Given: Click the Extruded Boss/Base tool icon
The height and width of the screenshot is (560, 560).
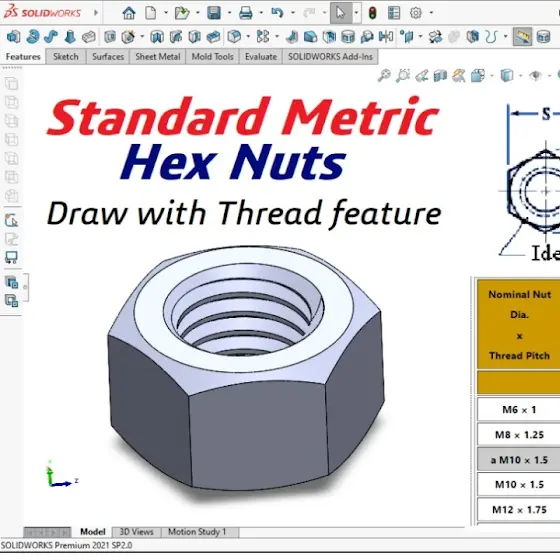Looking at the screenshot, I should pyautogui.click(x=13, y=36).
